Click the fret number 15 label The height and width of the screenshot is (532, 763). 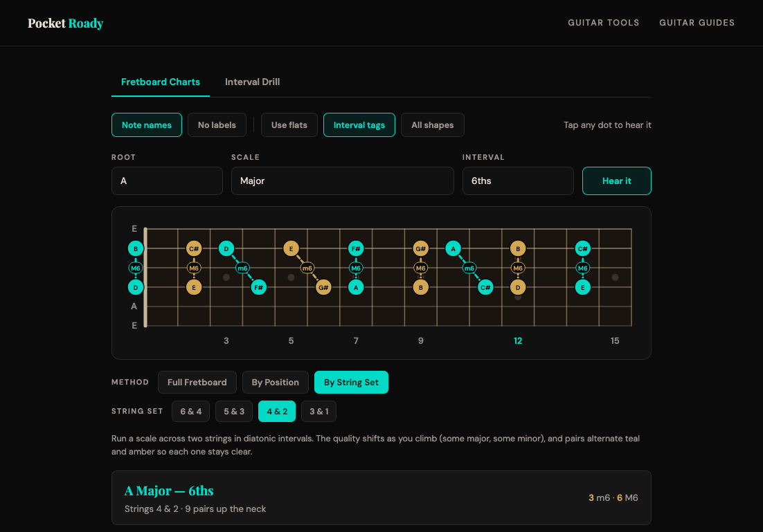[615, 341]
